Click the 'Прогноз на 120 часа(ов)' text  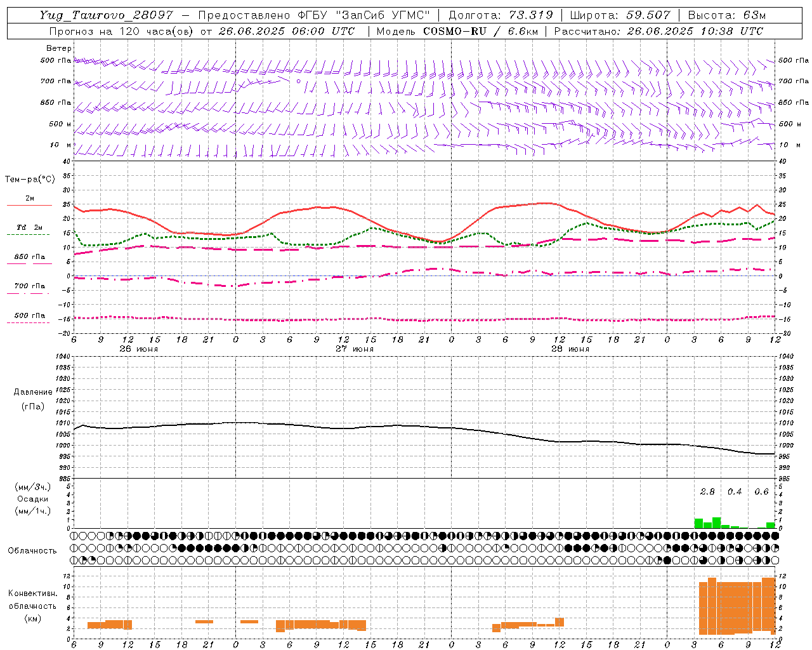pyautogui.click(x=122, y=31)
